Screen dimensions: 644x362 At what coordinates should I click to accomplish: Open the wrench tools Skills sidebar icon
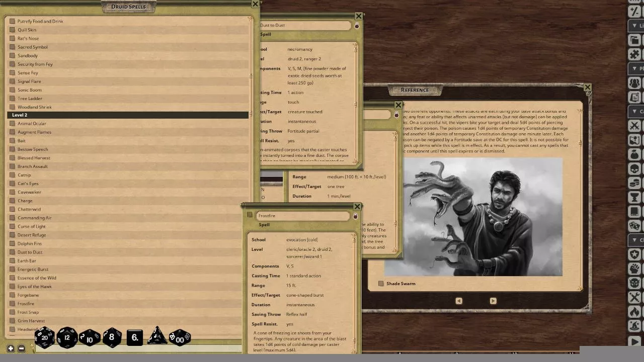(x=635, y=297)
